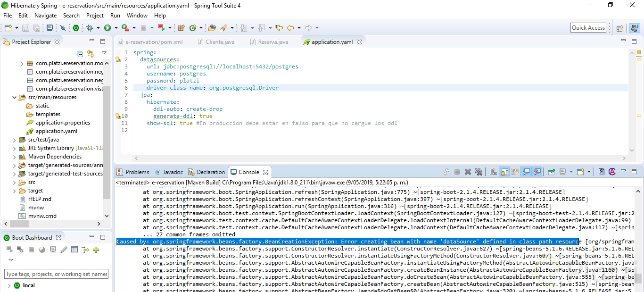Image resolution: width=644 pixels, height=292 pixels.
Task: Open Project Explorer View Menu triangle
Action: click(104, 53)
